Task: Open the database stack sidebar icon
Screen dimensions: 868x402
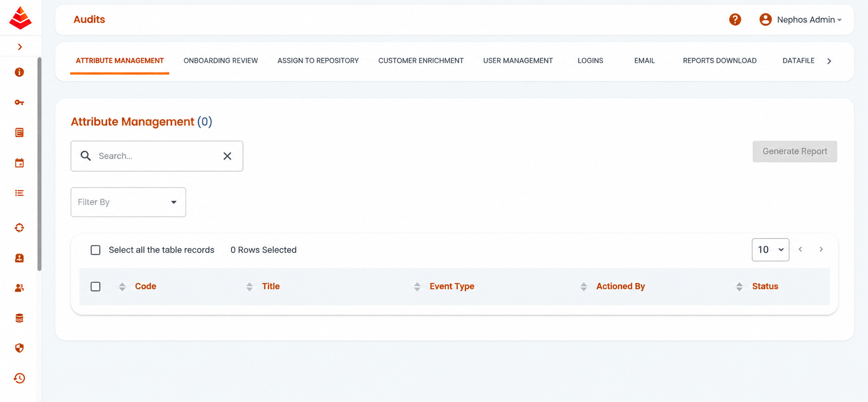Action: (x=19, y=318)
